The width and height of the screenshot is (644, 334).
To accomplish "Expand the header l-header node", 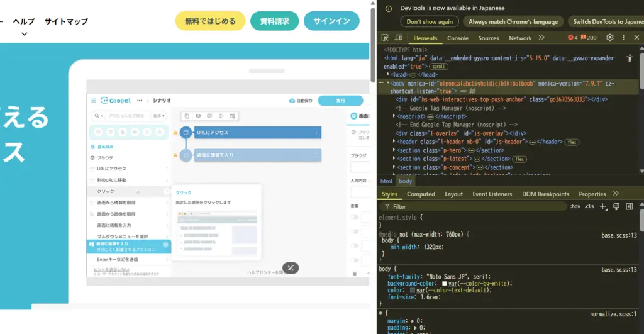I will (394, 142).
